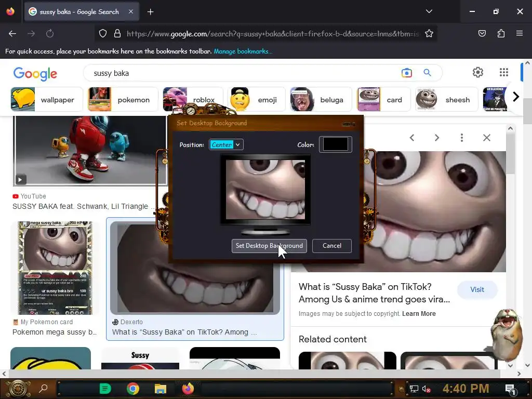Click the Firefox back arrow button
This screenshot has height=399, width=532.
[x=12, y=34]
